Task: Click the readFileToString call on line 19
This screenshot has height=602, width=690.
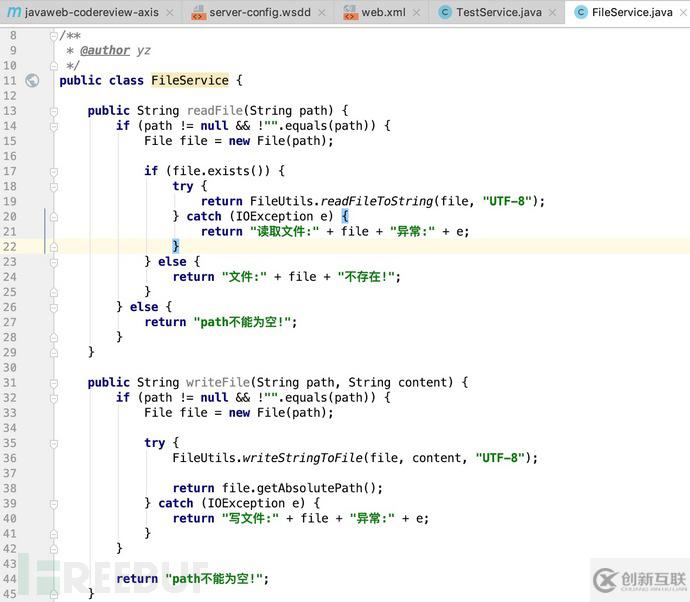Action: pyautogui.click(x=377, y=201)
